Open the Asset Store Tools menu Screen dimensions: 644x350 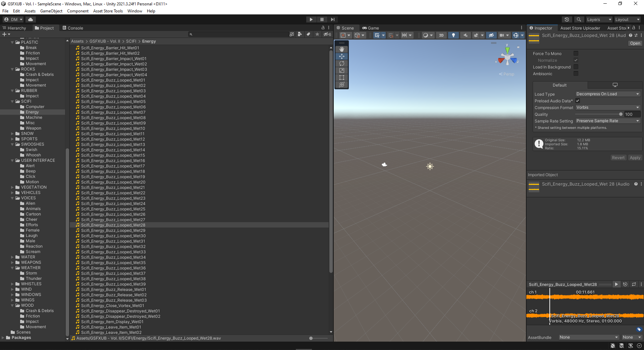108,11
